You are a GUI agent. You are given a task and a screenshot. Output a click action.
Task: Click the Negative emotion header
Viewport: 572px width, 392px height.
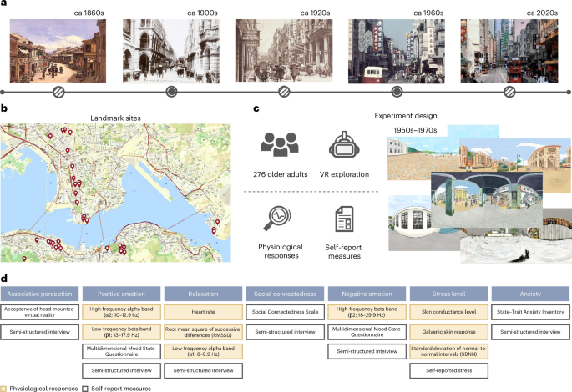[x=367, y=294]
